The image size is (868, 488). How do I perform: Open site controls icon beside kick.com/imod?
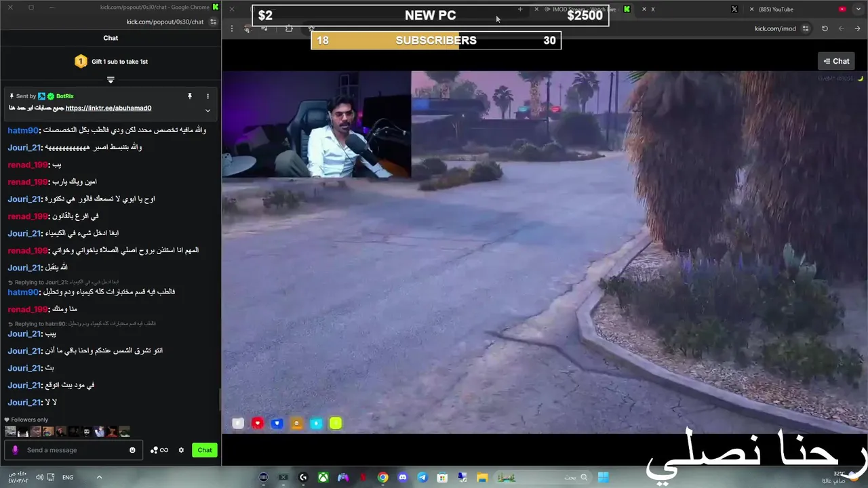[x=806, y=28]
